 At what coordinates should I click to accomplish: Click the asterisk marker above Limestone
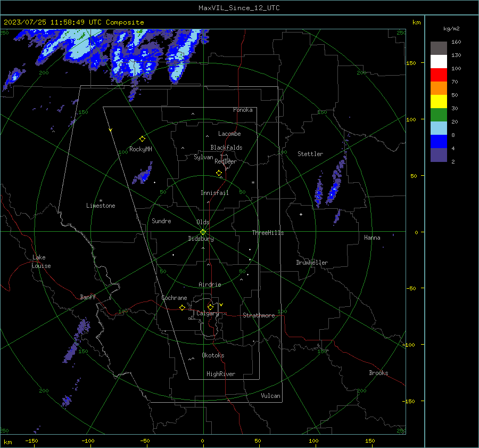(101, 201)
